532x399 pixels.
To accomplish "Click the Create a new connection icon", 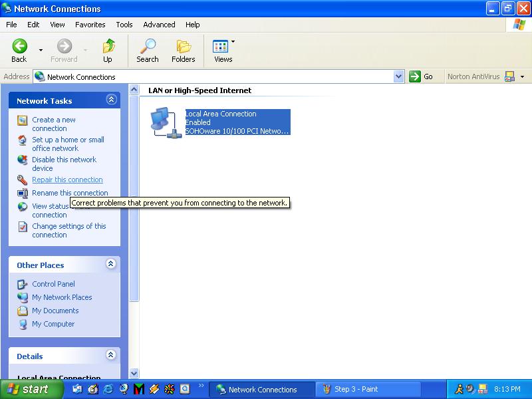I will tap(23, 120).
